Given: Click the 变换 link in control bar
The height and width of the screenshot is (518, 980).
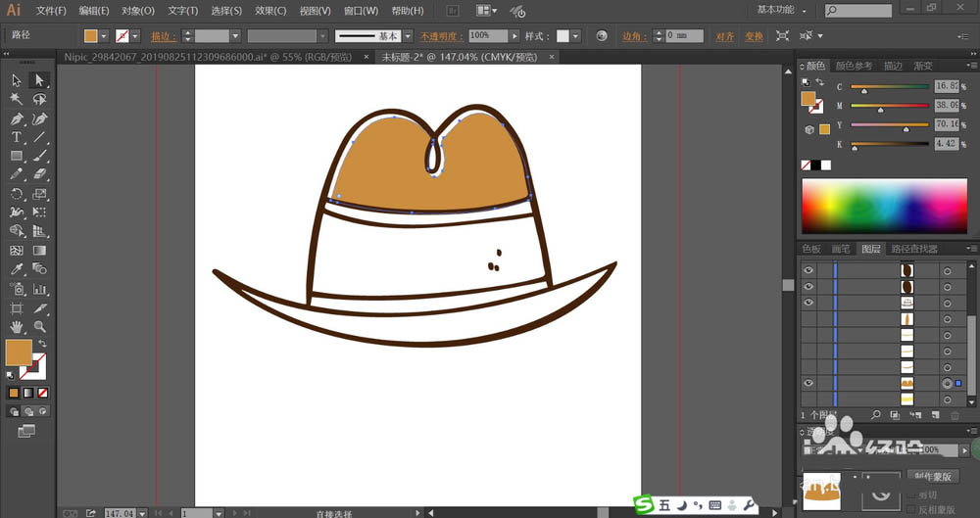Looking at the screenshot, I should [x=753, y=36].
